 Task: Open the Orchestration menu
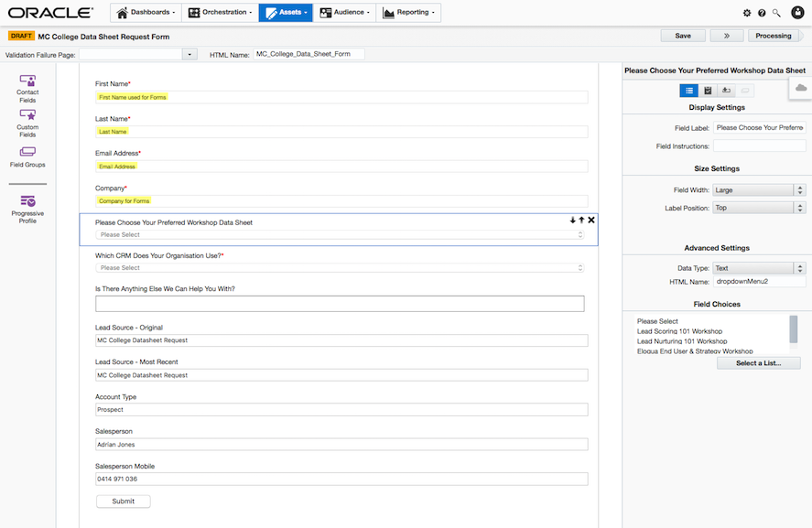point(220,13)
